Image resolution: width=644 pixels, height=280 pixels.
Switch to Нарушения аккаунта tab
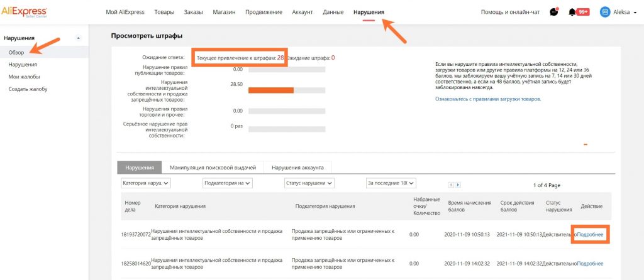pyautogui.click(x=297, y=167)
